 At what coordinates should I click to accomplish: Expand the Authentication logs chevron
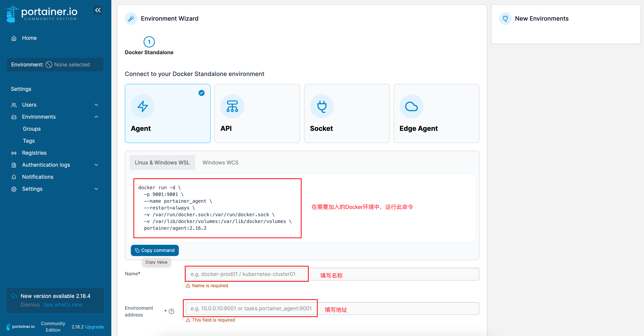96,165
